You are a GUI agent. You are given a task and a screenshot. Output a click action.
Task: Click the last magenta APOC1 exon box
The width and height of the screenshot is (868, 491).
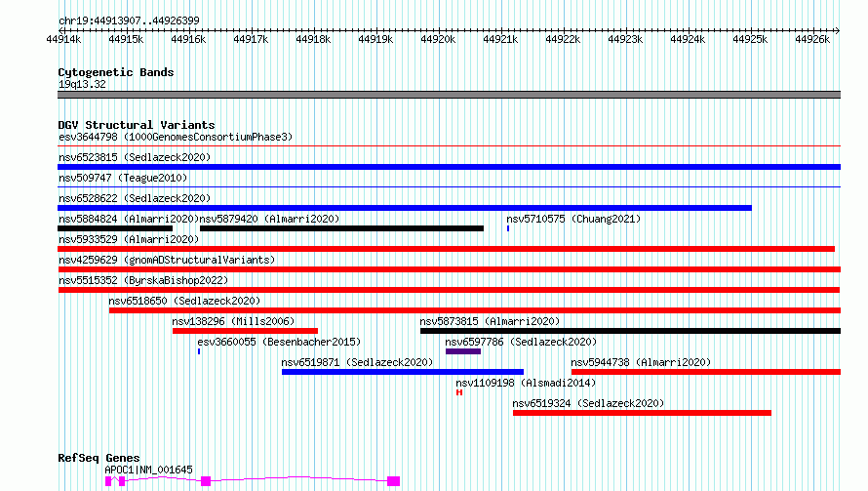(x=394, y=481)
